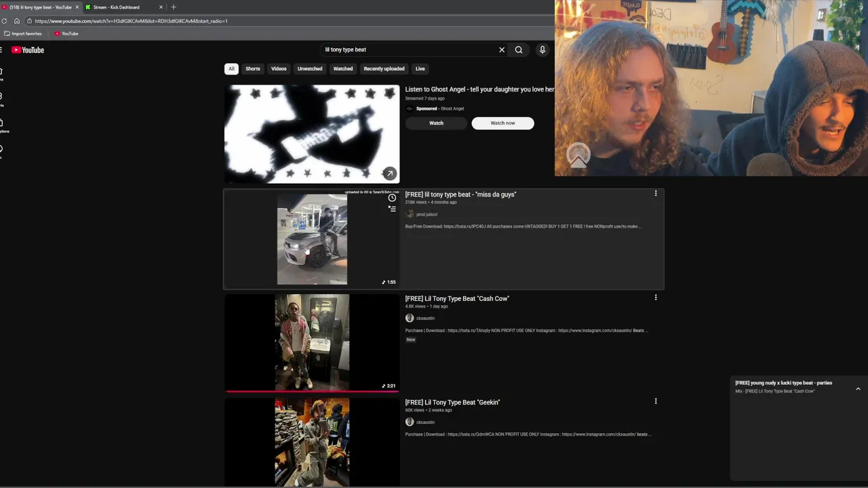The height and width of the screenshot is (488, 868).
Task: Open cksaustin channel name under 'Cash Cow'
Action: 425,318
